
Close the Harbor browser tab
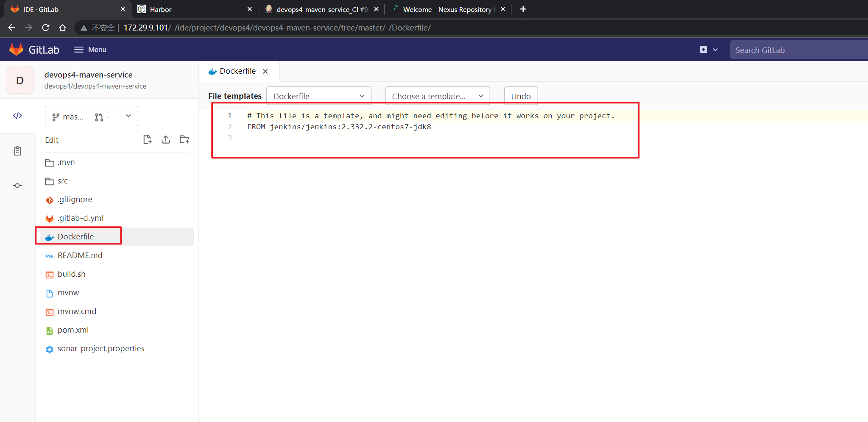(x=249, y=9)
